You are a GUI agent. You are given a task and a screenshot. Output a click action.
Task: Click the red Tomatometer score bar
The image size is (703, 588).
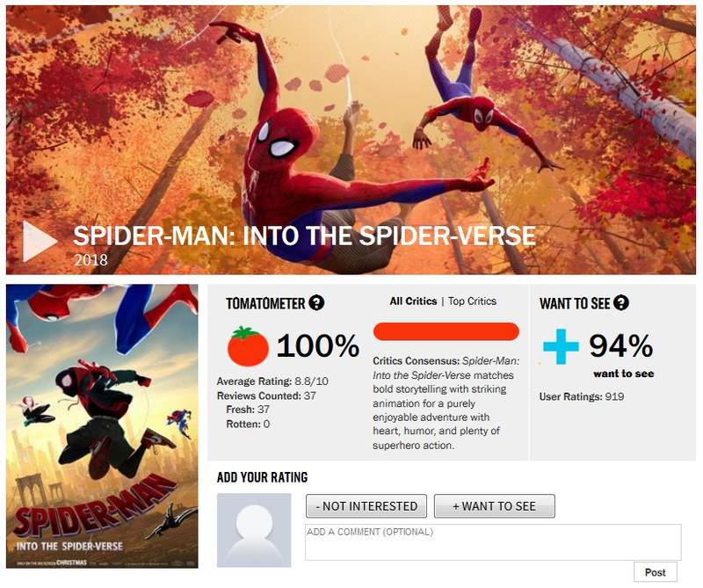446,331
